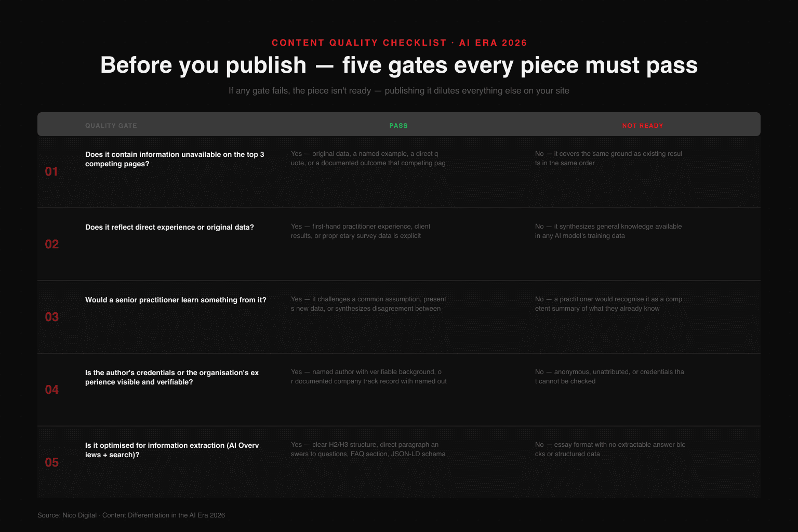Viewport: 798px width, 532px height.
Task: Click the 'CONTENT QUALITY CHECKLIST · AI ERA 2026' kicker
Action: [399, 43]
